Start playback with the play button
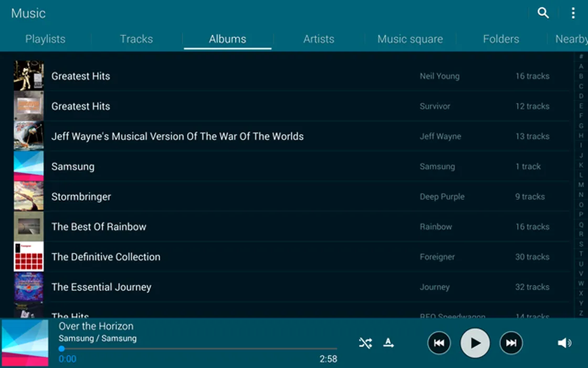This screenshot has height=368, width=588. pos(475,343)
